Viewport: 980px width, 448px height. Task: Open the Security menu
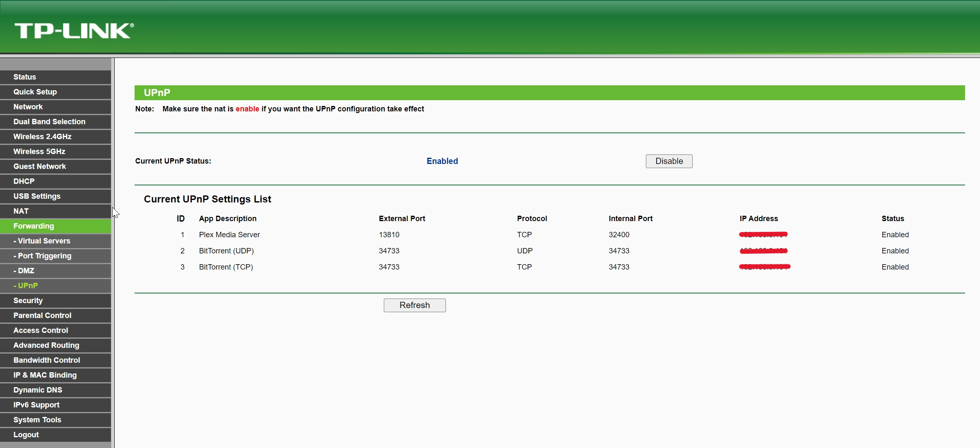[55, 301]
